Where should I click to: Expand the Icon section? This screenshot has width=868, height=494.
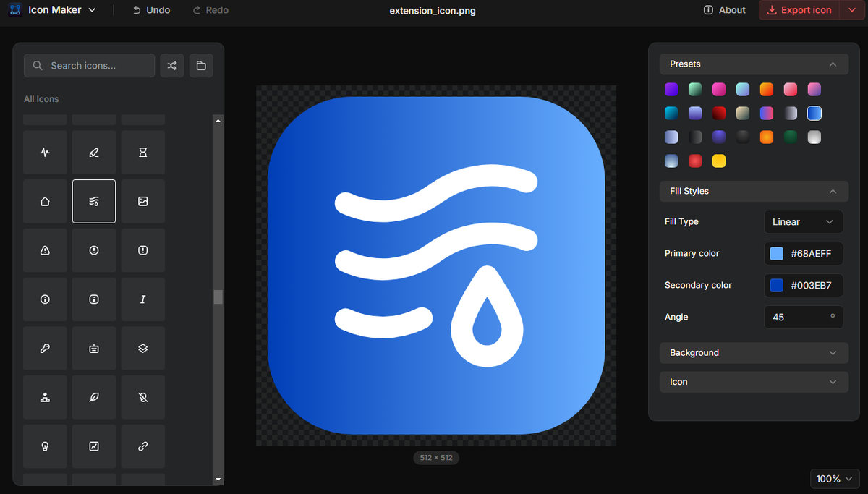[x=754, y=382]
